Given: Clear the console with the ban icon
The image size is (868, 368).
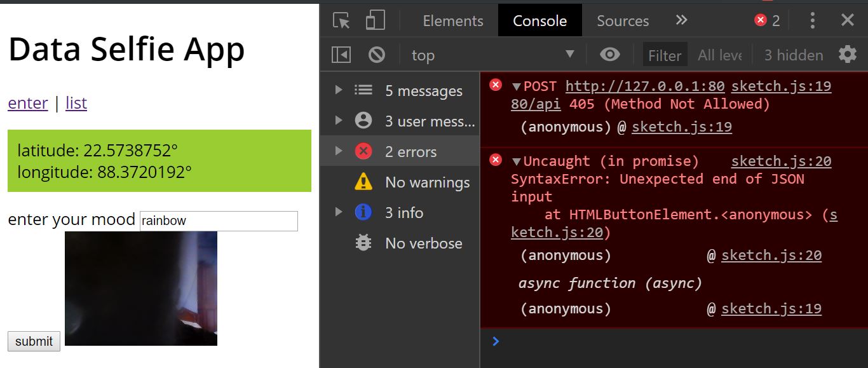Looking at the screenshot, I should click(377, 55).
